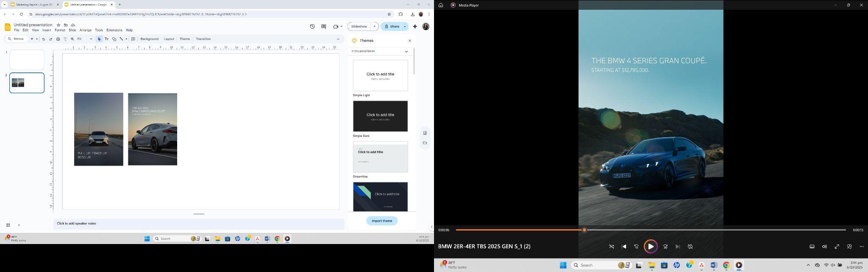The height and width of the screenshot is (272, 868).
Task: Click the Import theme button
Action: click(382, 221)
